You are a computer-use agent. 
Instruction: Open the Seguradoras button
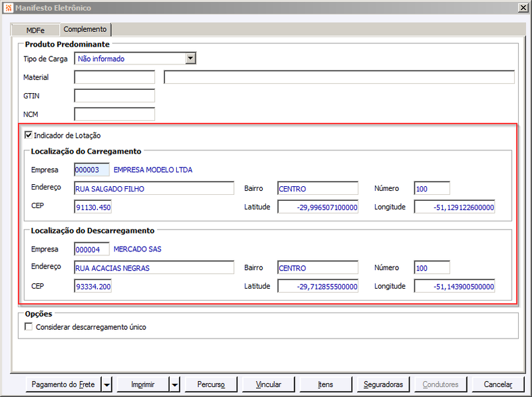point(383,384)
